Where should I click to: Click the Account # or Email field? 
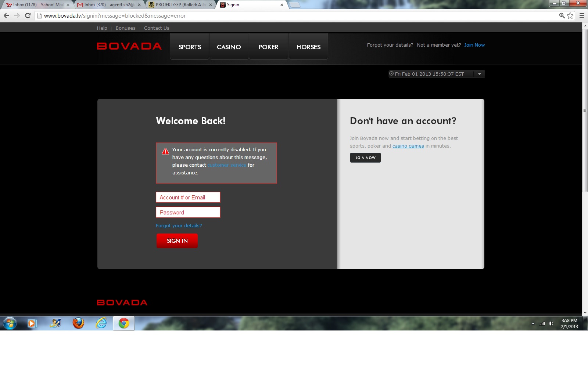[x=188, y=198]
